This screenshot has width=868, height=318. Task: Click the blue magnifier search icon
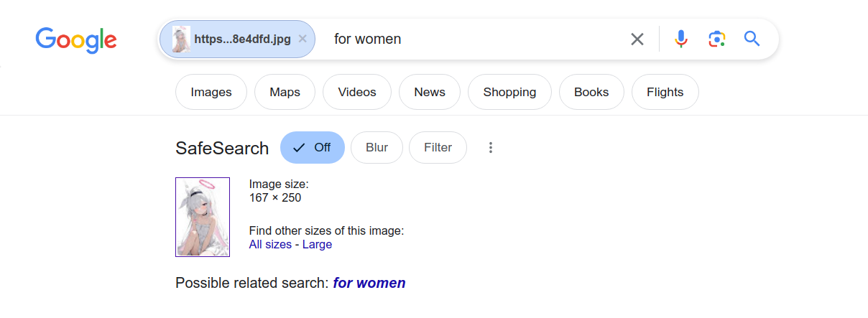(752, 39)
